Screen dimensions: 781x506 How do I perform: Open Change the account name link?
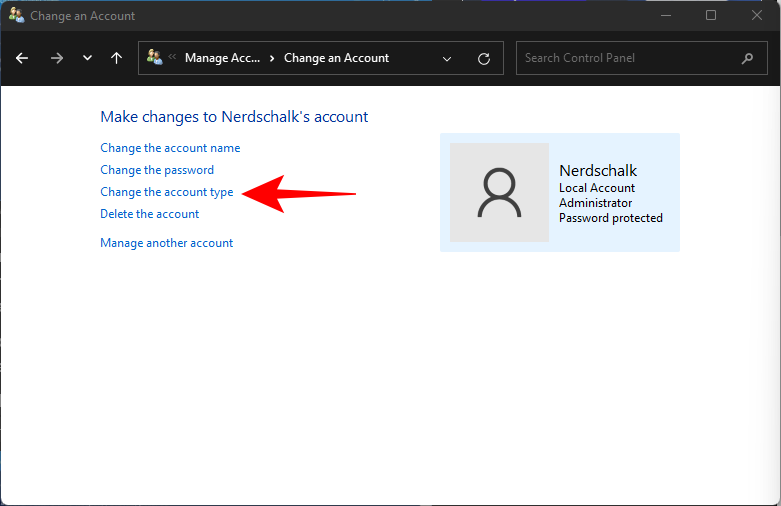point(170,148)
